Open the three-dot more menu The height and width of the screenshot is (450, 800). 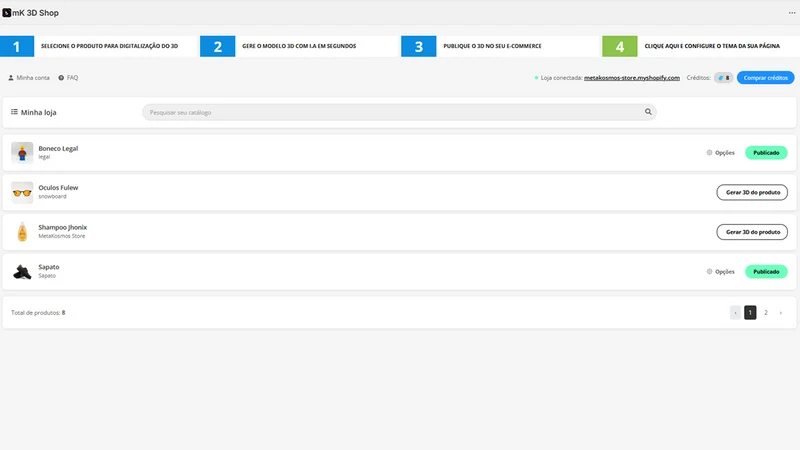click(792, 13)
